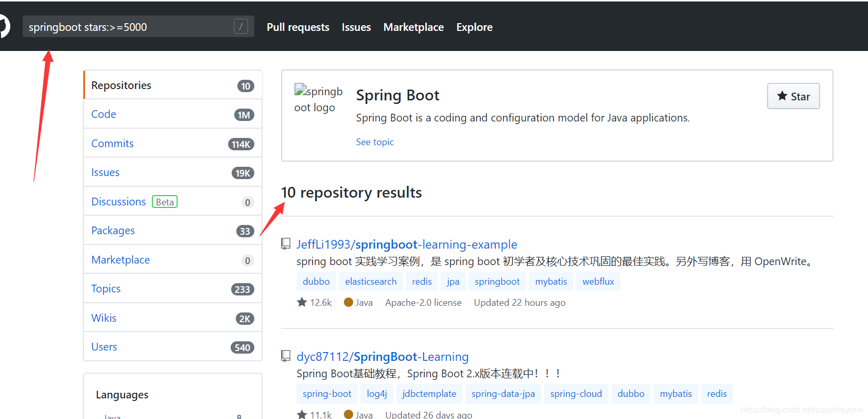Open Issues in the top navigation bar
This screenshot has width=868, height=419.
pyautogui.click(x=356, y=27)
